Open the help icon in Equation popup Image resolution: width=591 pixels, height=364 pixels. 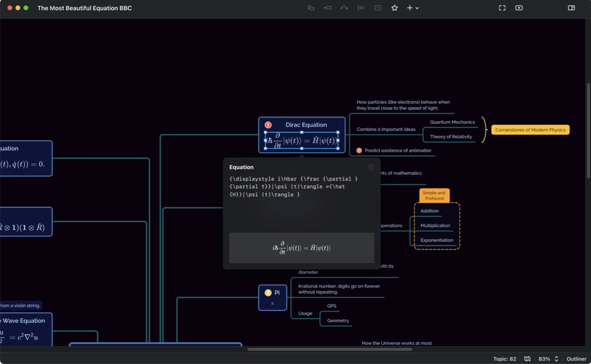pyautogui.click(x=371, y=167)
